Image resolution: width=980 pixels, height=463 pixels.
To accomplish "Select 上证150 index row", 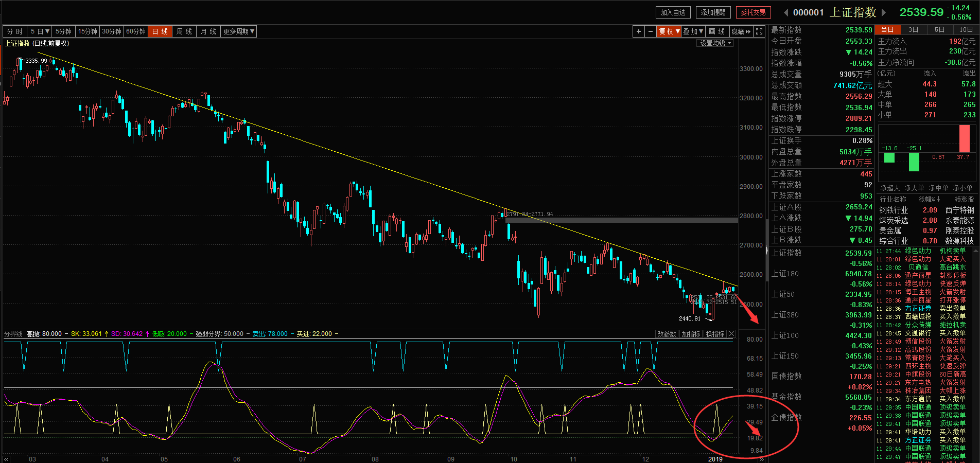I will 821,361.
